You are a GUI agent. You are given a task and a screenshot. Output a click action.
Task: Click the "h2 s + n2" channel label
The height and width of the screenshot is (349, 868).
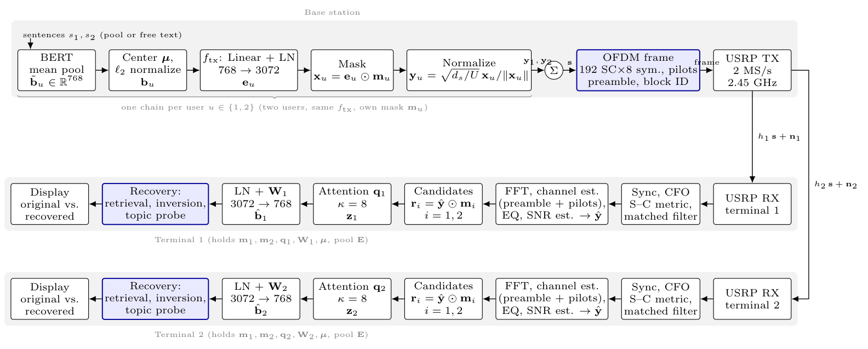coord(836,185)
